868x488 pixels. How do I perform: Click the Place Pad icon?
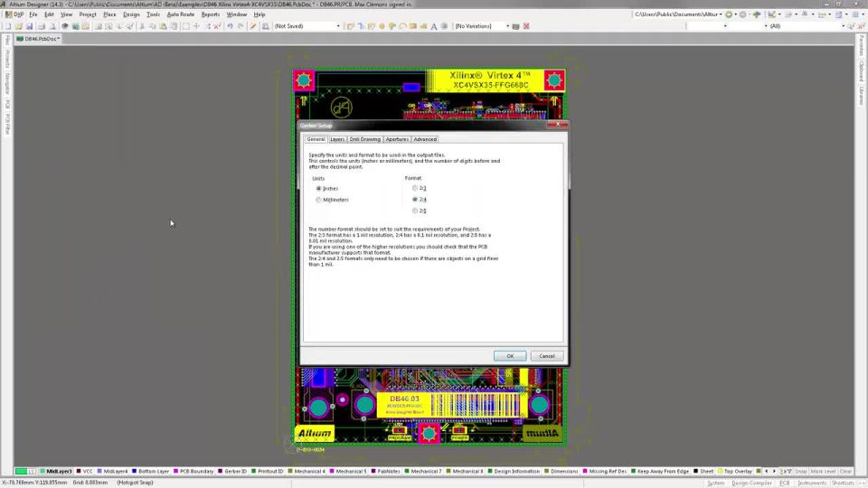click(x=382, y=26)
